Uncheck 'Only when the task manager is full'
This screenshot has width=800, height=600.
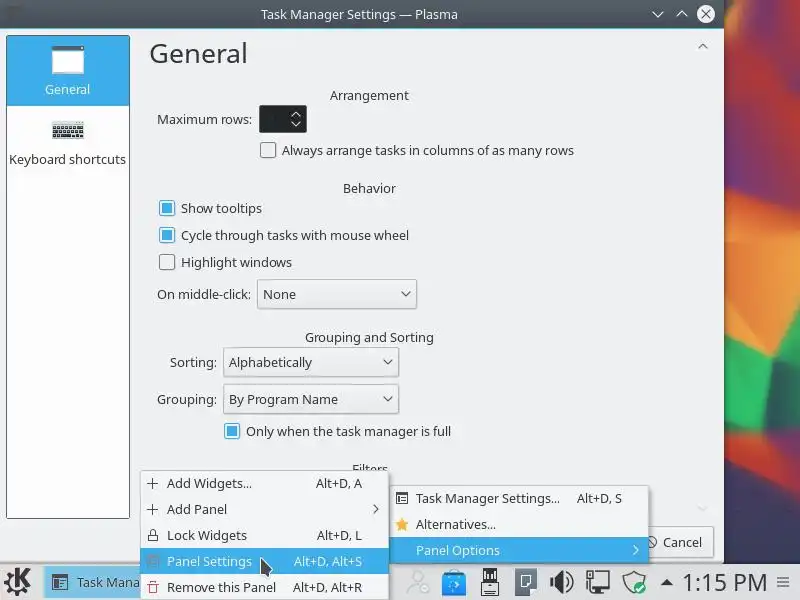pos(232,432)
